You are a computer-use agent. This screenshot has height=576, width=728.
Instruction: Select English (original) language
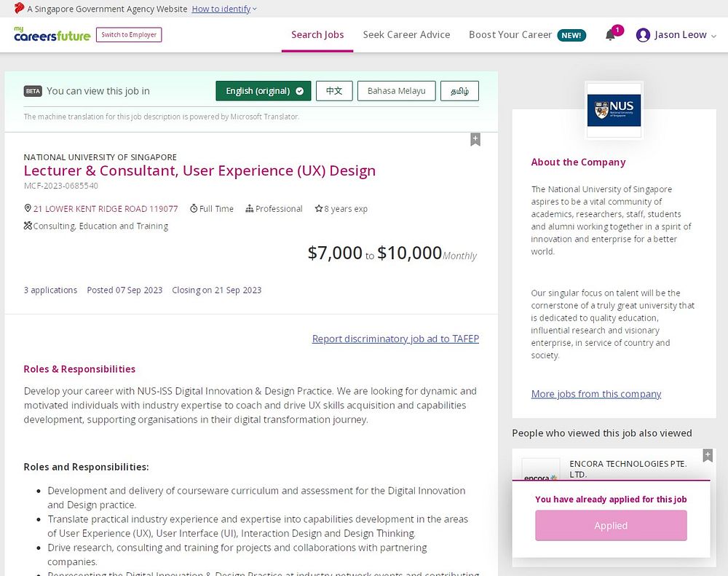coord(264,91)
